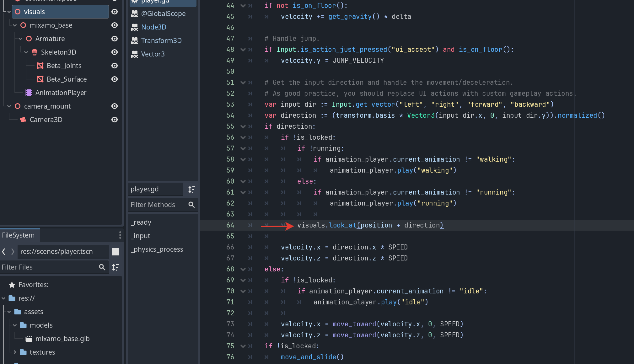Switch to the FileSystem tab
Image resolution: width=634 pixels, height=364 pixels.
pos(18,235)
